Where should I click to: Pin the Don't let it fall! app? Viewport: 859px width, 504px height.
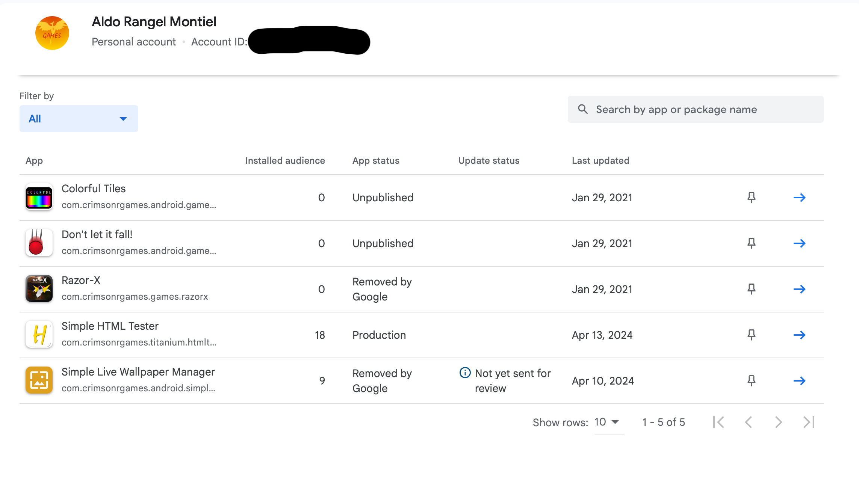[751, 243]
